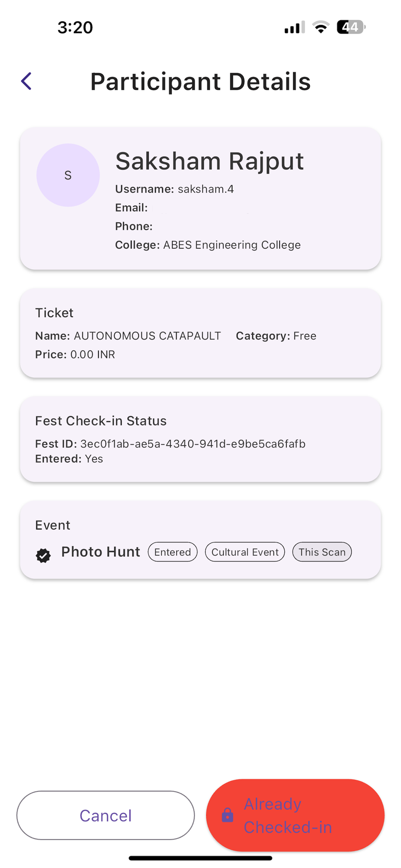This screenshot has height=868, width=401.
Task: Tap the Fest ID value text
Action: [193, 444]
